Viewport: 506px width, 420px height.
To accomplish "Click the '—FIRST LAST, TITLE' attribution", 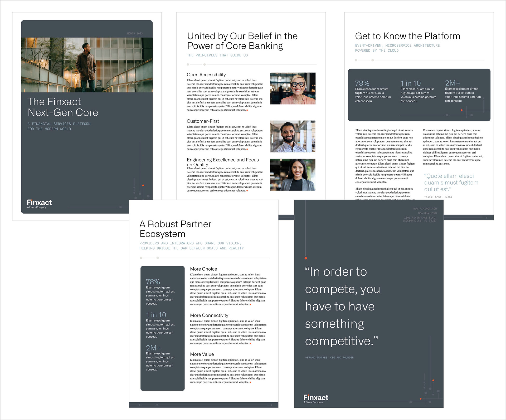I will [x=438, y=197].
